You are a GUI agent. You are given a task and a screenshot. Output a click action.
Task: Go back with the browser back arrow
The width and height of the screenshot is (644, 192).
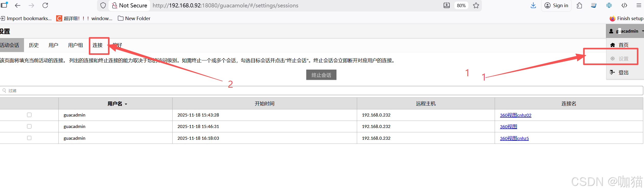pos(17,5)
